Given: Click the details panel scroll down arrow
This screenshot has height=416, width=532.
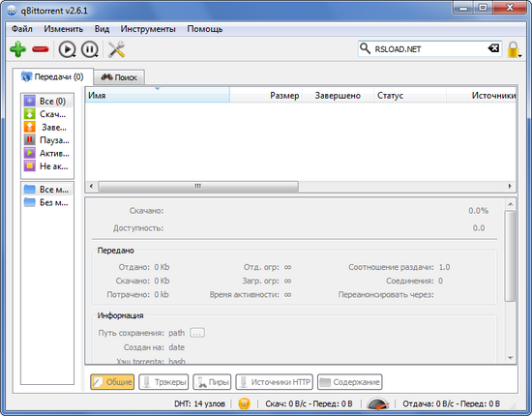Looking at the screenshot, I should tap(510, 358).
